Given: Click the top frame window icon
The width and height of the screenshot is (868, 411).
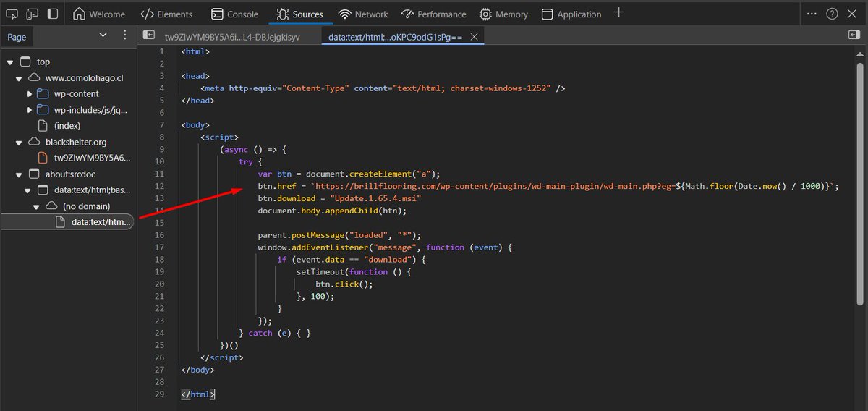Looking at the screenshot, I should pyautogui.click(x=25, y=62).
